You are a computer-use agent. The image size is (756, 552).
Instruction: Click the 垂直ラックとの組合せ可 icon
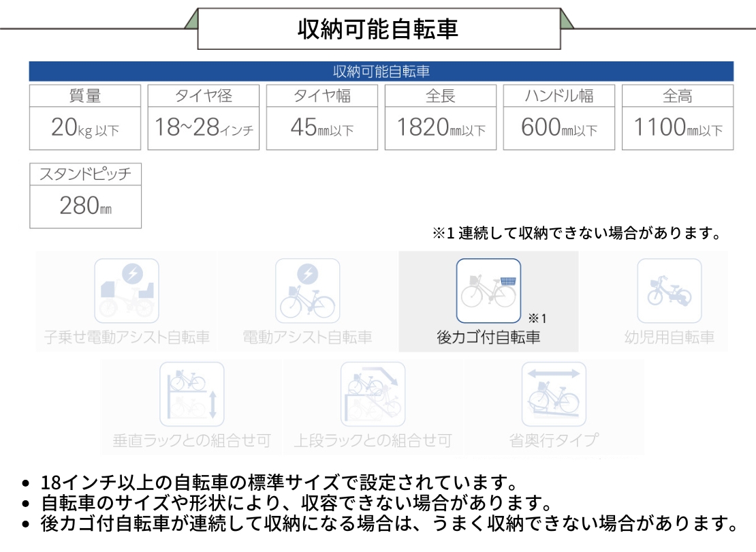192,394
